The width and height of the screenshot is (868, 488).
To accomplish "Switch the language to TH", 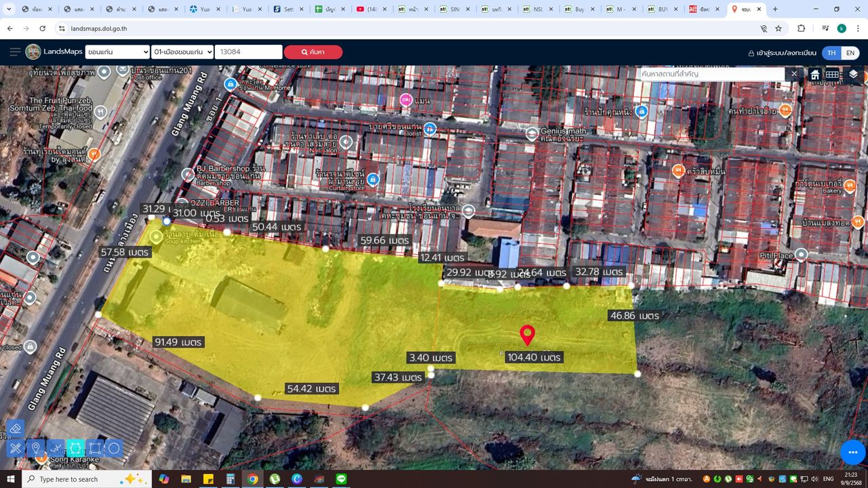I will [831, 53].
